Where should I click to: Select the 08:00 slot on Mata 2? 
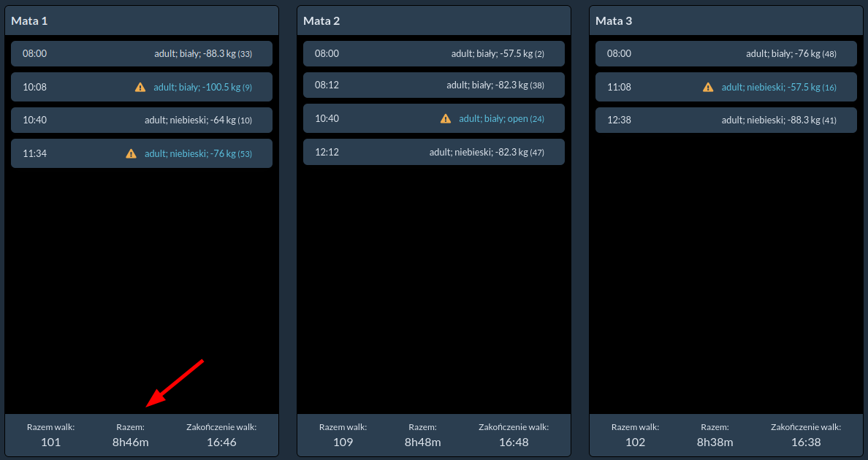434,53
